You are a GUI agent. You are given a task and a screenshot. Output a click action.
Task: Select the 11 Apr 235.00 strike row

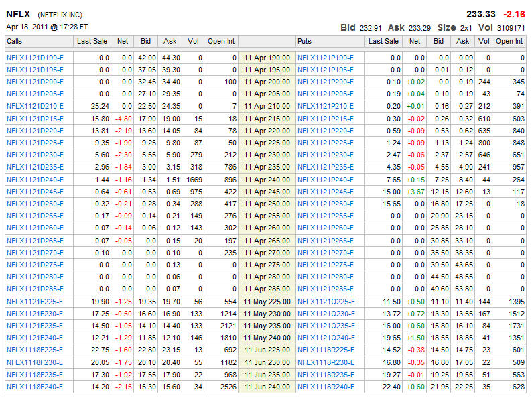tap(267, 167)
